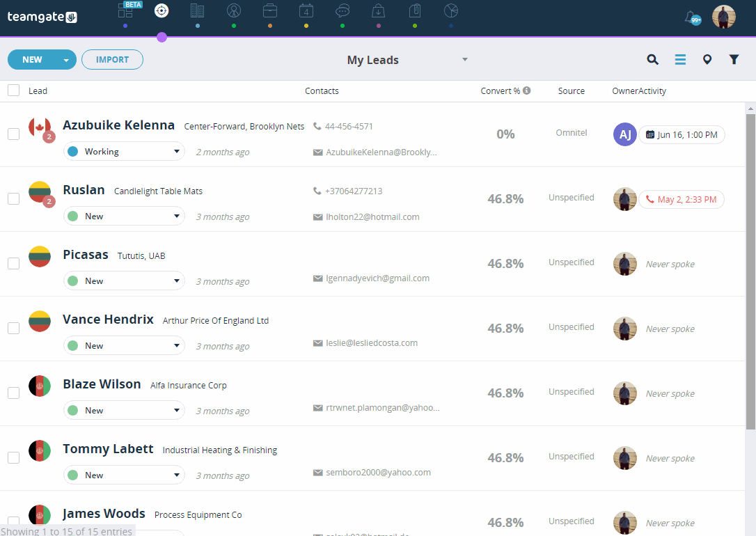
Task: Open the Vance Hendrix lead
Action: click(108, 319)
